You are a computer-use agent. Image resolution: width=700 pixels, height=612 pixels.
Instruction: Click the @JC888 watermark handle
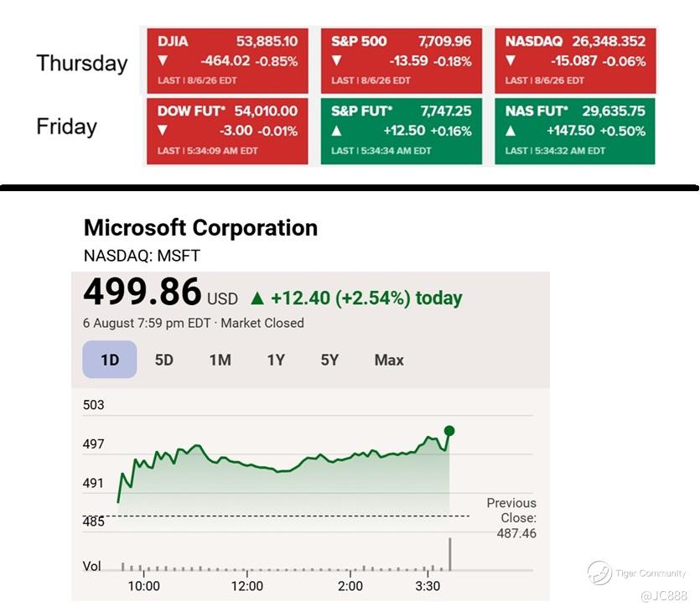(x=664, y=595)
